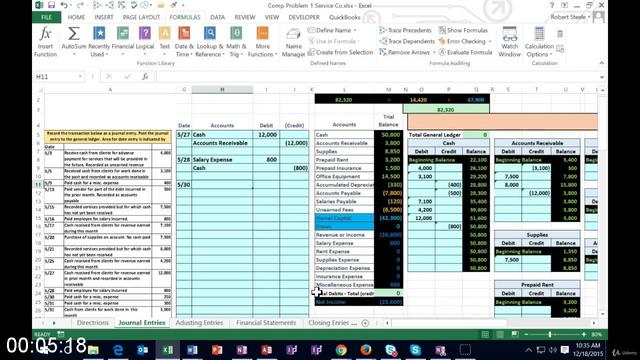
Task: Open the Logical functions library
Action: (x=144, y=42)
